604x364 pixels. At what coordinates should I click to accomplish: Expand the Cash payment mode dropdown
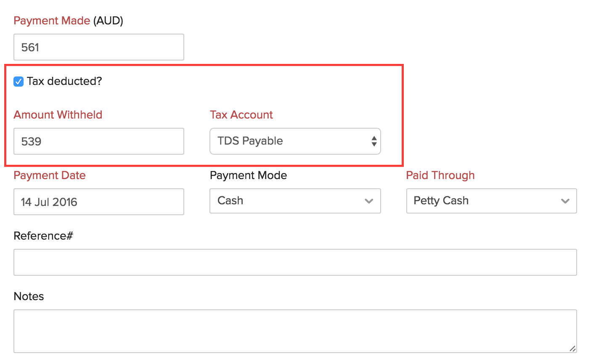click(294, 201)
